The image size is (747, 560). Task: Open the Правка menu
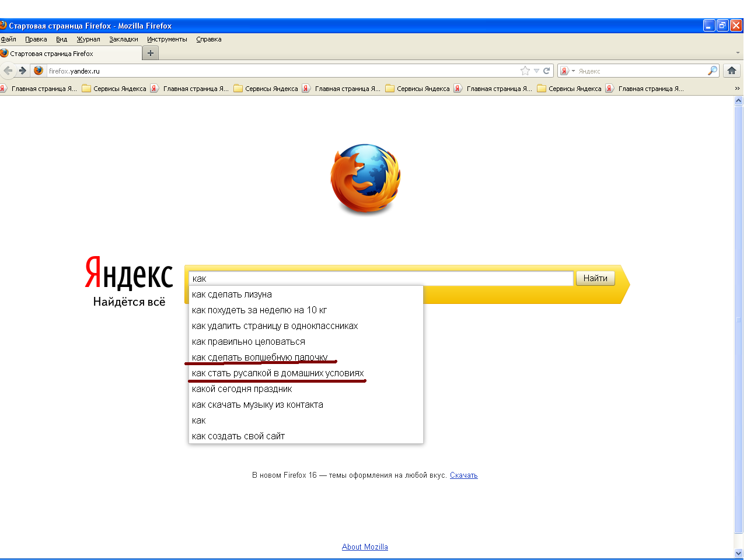[x=36, y=39]
